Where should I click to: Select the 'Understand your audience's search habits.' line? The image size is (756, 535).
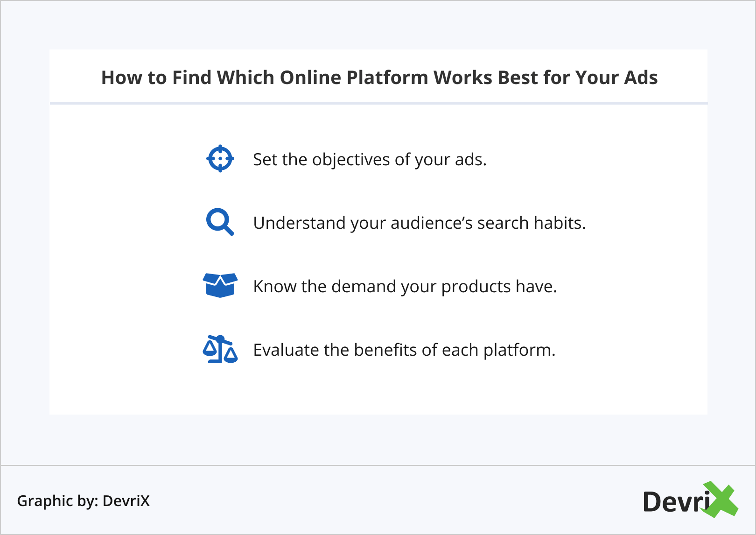pyautogui.click(x=419, y=223)
